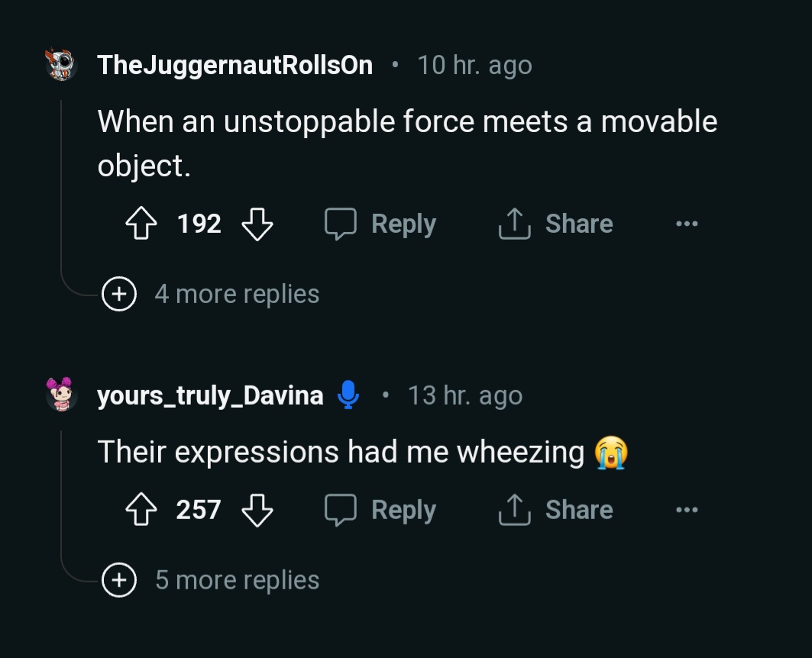Open TheJuggernautRollsOn's profile avatar

coord(62,66)
